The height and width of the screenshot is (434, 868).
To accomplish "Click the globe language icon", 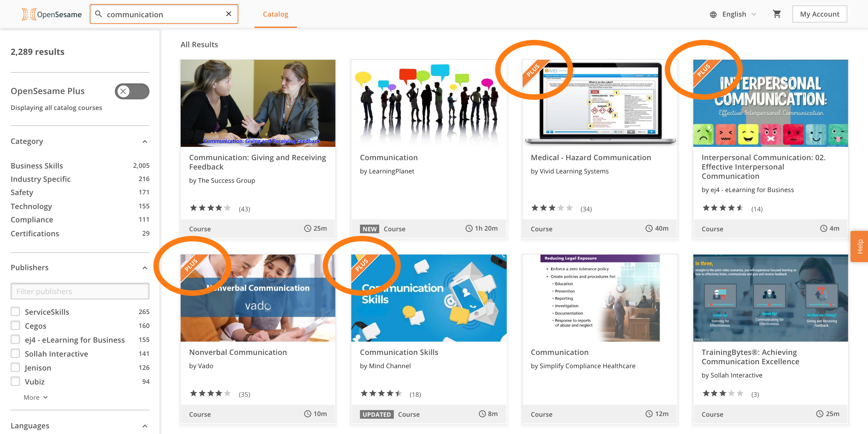I will pos(713,14).
